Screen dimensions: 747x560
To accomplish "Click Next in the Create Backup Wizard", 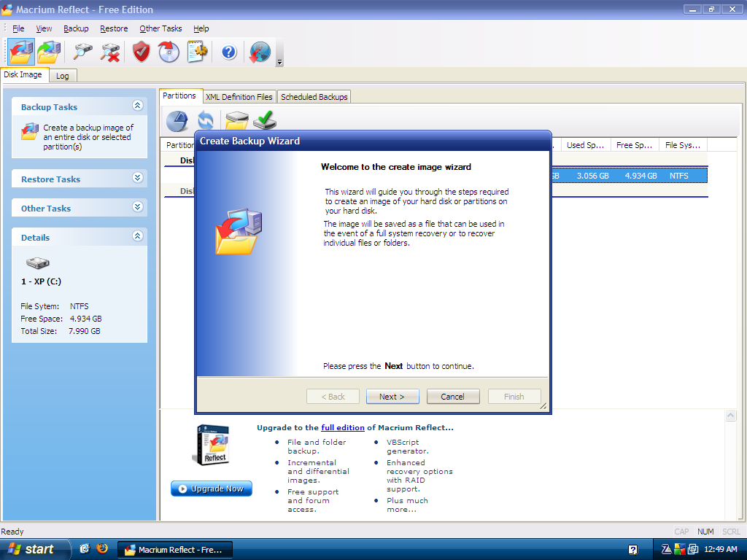I will tap(392, 397).
